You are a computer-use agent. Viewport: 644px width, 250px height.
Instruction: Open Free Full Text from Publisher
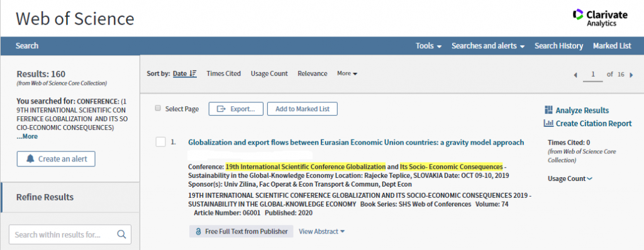pyautogui.click(x=241, y=231)
